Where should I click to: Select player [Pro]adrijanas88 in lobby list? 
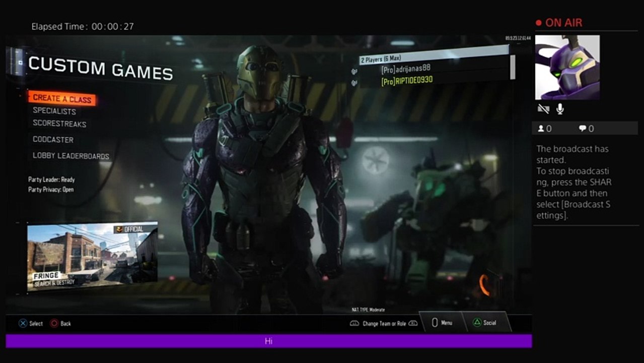406,69
